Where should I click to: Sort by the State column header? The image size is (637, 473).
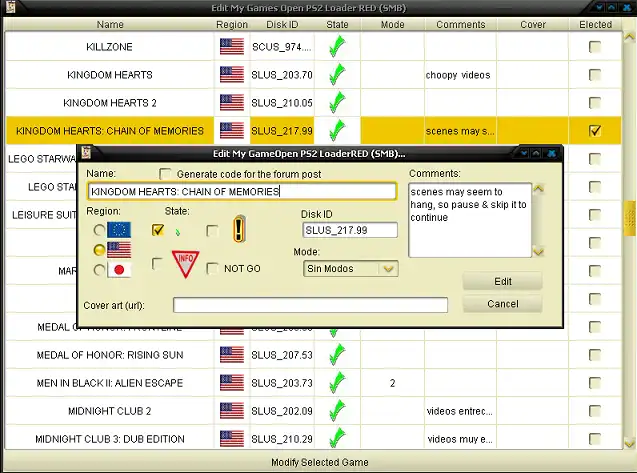pos(337,24)
